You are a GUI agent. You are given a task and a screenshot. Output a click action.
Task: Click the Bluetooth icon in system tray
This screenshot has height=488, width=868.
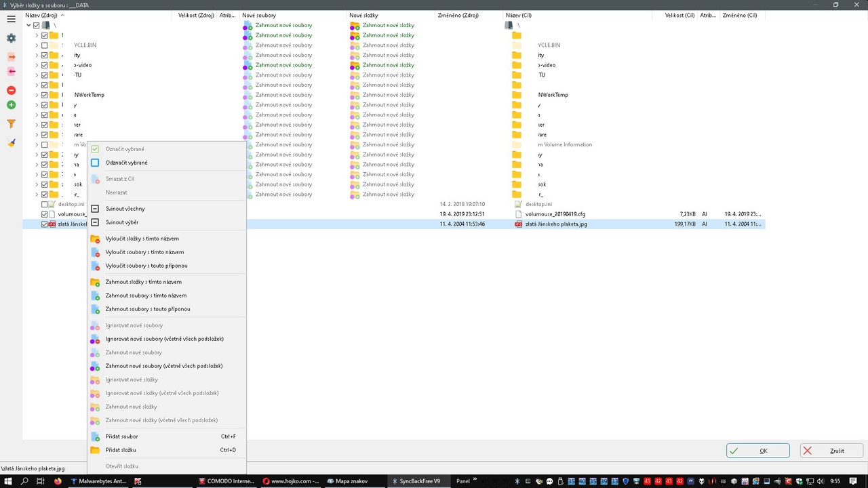click(517, 481)
